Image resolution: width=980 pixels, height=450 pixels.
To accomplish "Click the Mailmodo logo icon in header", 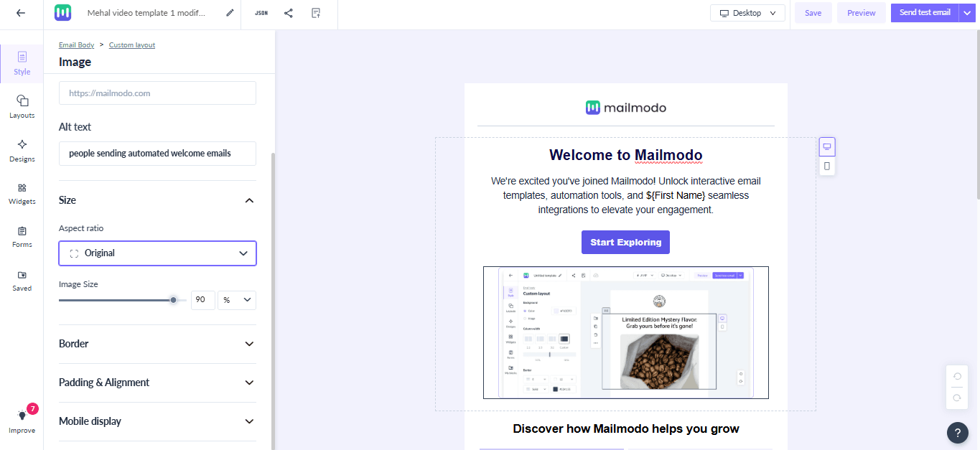I will (63, 13).
